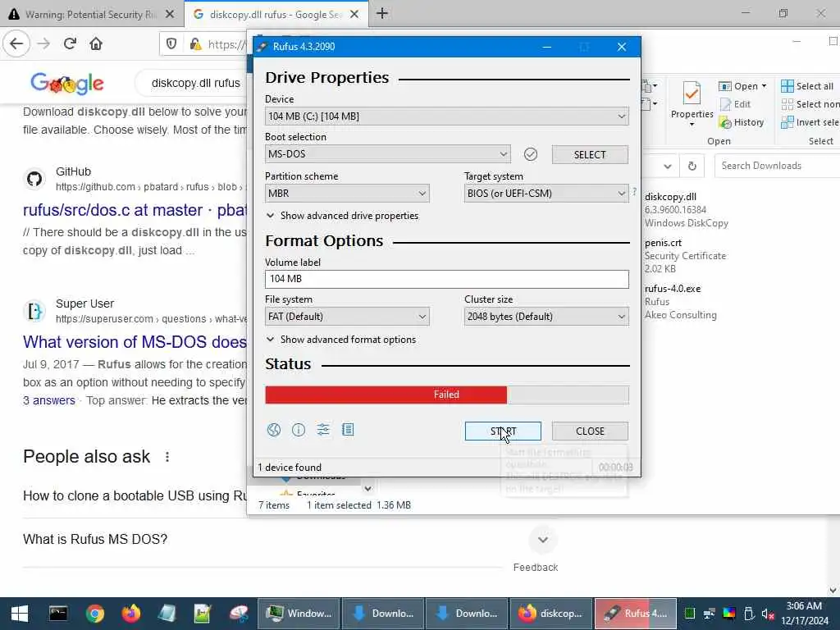Image resolution: width=840 pixels, height=630 pixels.
Task: Click History icon in Explorer ribbon
Action: (x=742, y=122)
